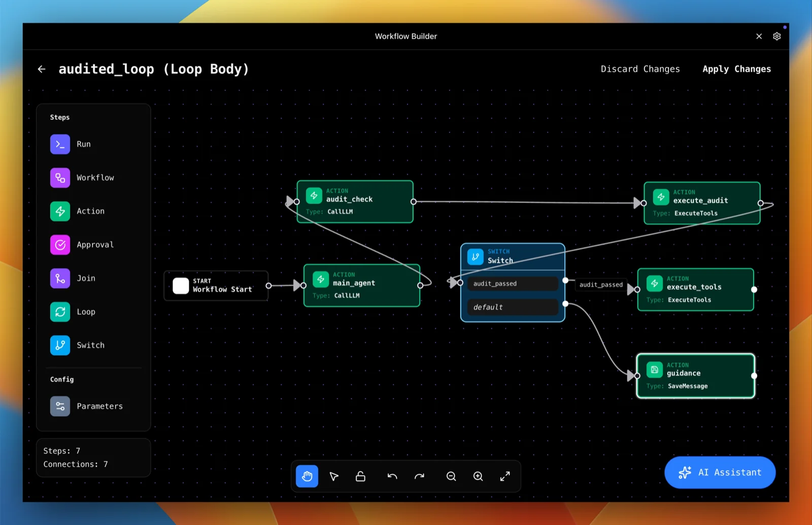The height and width of the screenshot is (525, 812).
Task: Click the output port of guidance node
Action: click(x=754, y=376)
